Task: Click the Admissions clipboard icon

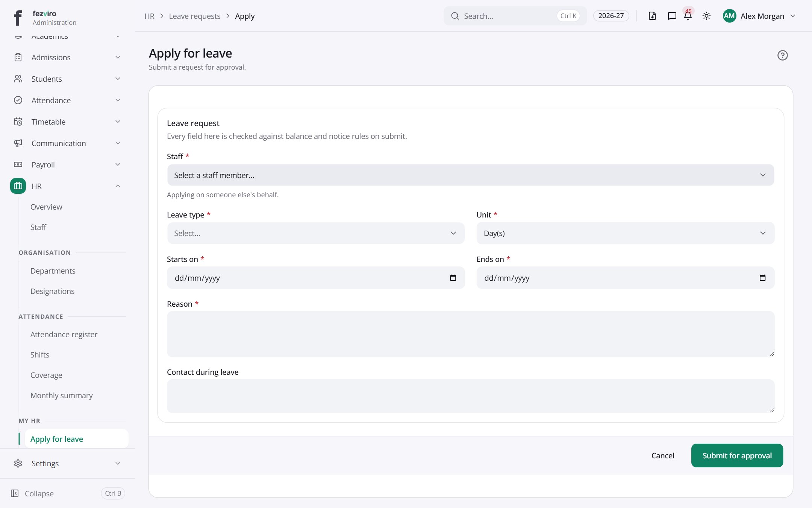Action: [18, 57]
